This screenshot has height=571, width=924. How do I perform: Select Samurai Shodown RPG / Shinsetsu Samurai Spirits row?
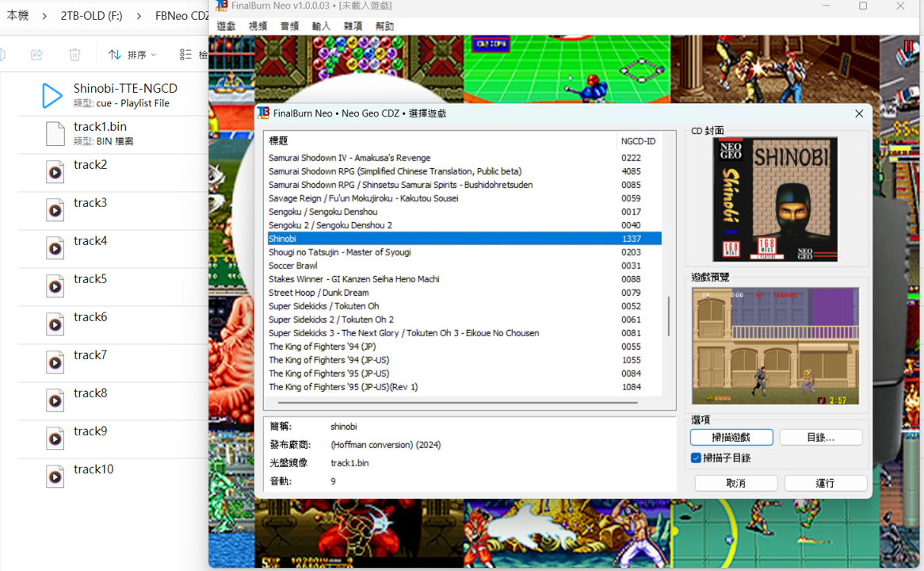point(464,185)
